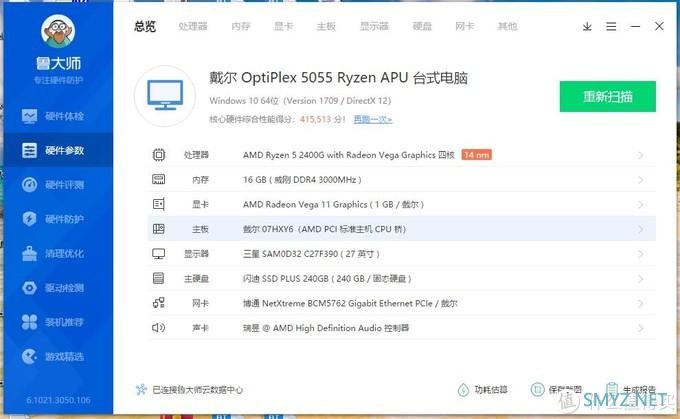Click the 再跑一次 link
Viewport: 680px width, 419px height.
tap(373, 119)
